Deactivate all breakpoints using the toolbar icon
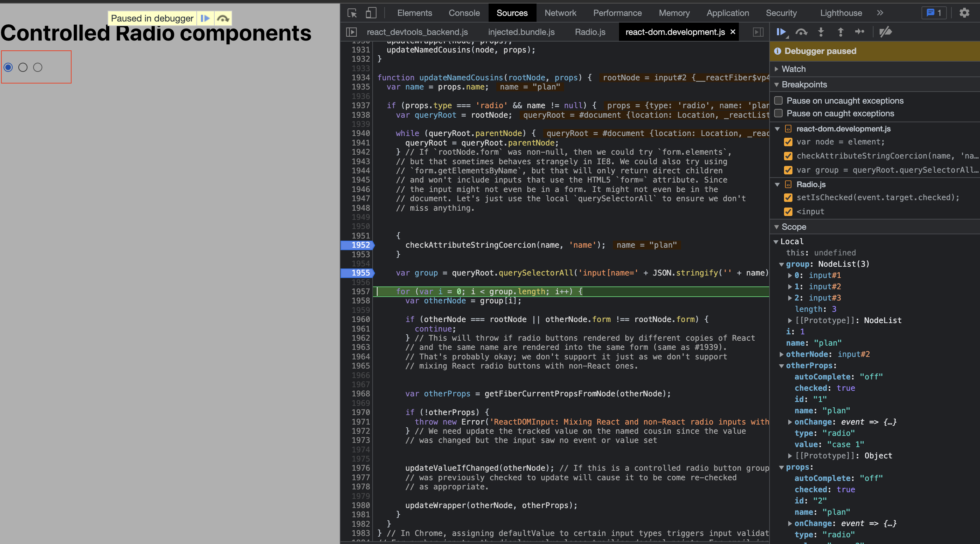Viewport: 980px width, 544px height. pos(885,32)
